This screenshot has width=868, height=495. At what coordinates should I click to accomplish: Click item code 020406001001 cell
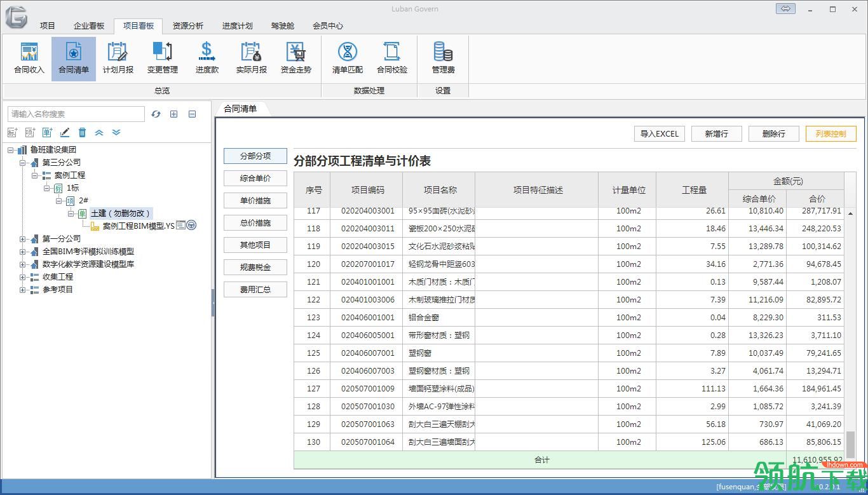367,318
